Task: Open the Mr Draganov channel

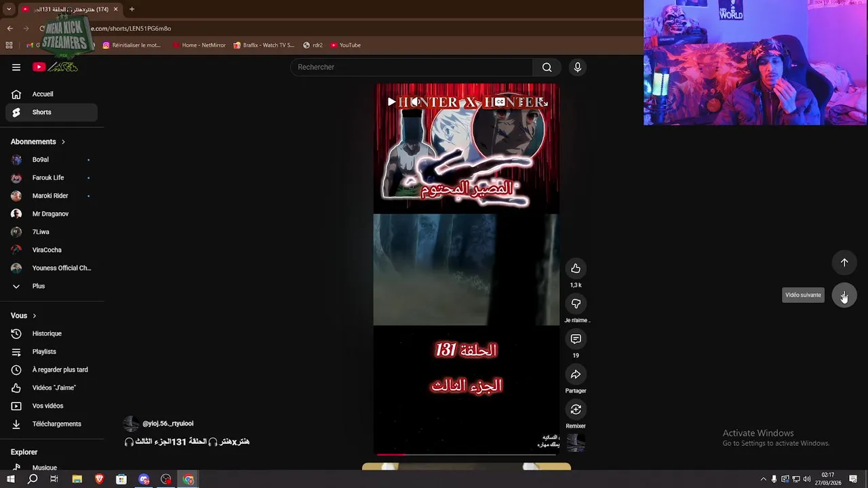Action: [52, 214]
